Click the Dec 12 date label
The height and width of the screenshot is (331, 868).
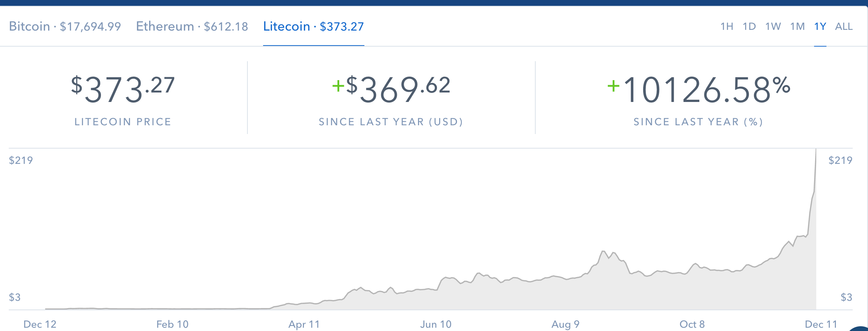tap(40, 324)
